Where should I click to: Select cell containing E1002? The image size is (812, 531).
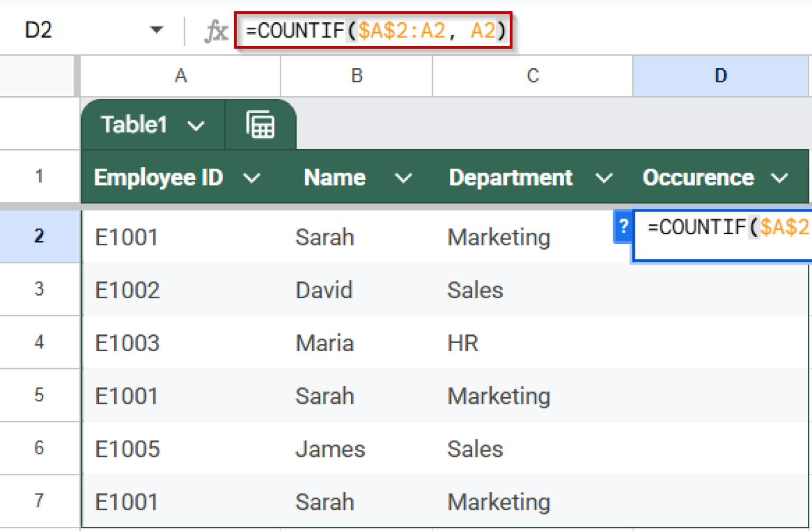pyautogui.click(x=127, y=290)
